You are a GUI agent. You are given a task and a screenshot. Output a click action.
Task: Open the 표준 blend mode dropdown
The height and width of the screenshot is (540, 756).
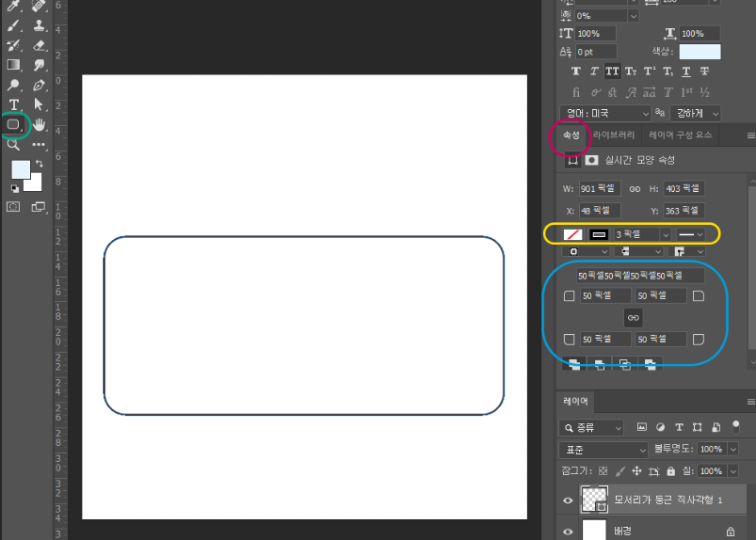[x=603, y=450]
